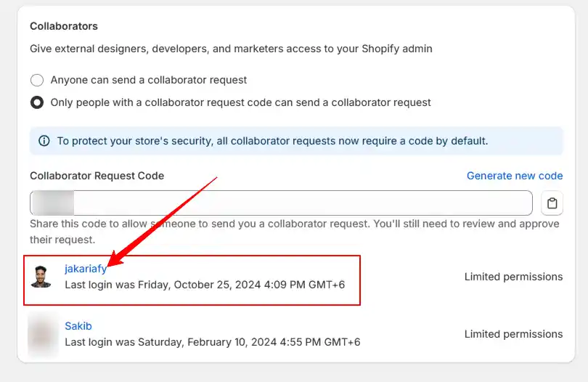Click 'Limited permissions' next to Sakib
The height and width of the screenshot is (382, 588).
pos(513,334)
